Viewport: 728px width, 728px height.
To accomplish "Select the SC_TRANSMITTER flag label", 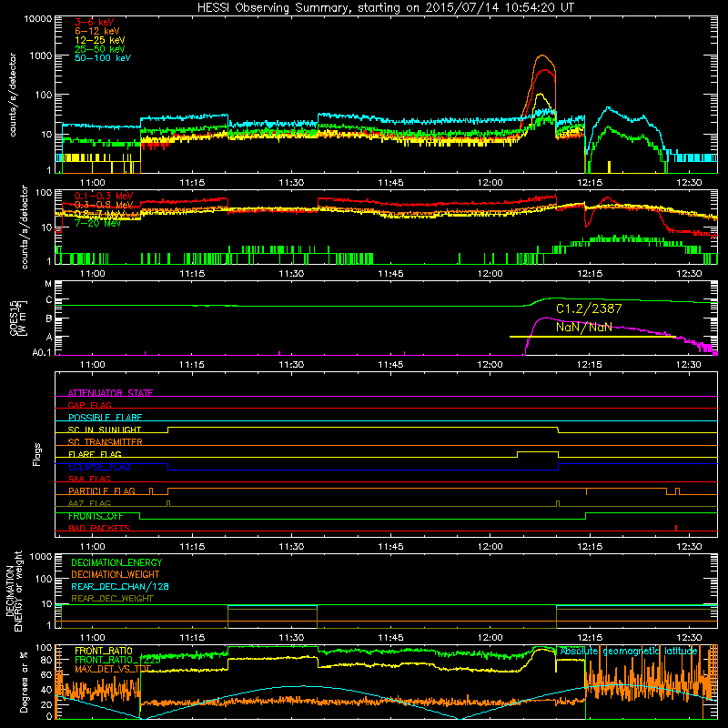I will click(106, 441).
